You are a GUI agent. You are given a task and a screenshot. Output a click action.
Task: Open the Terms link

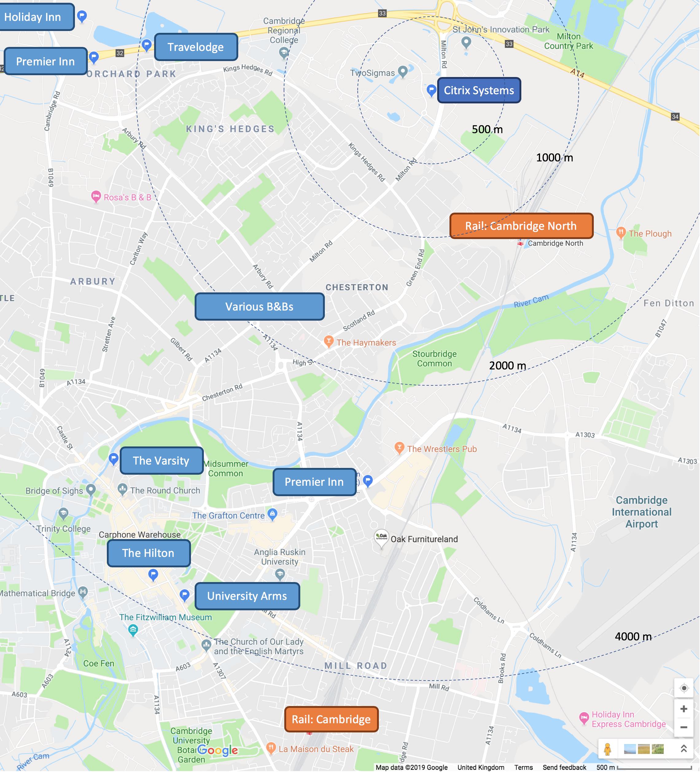click(523, 767)
